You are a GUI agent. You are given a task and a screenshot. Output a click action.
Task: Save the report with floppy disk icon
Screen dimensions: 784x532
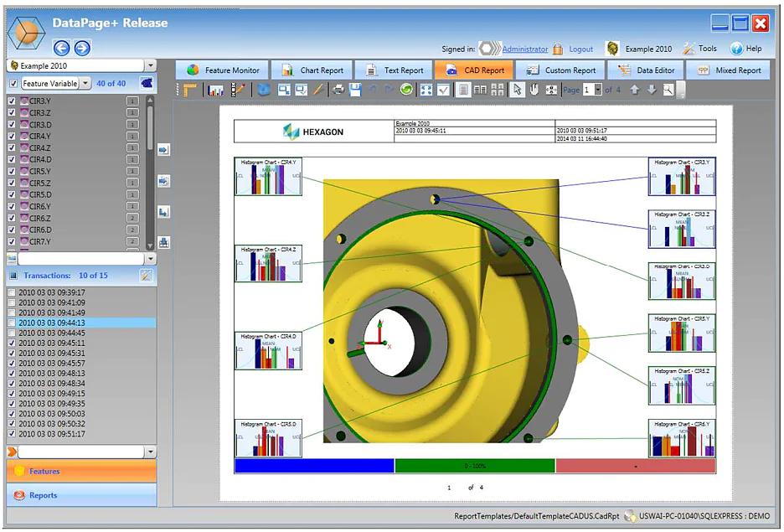tap(355, 90)
